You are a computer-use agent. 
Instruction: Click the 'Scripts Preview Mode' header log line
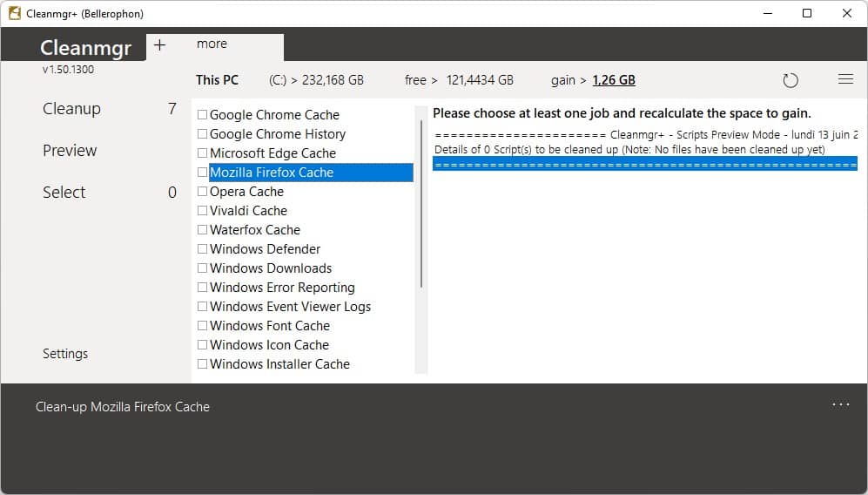click(646, 135)
